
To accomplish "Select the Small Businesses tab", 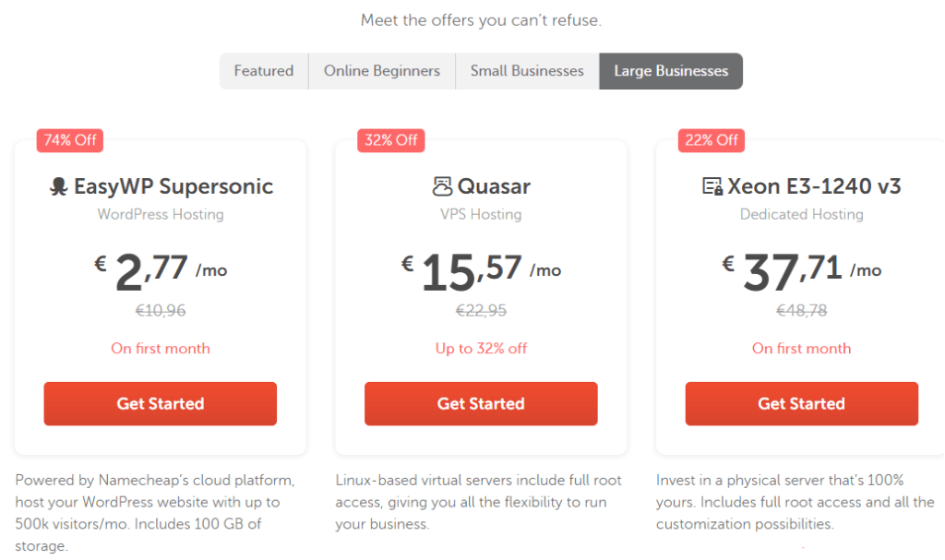I will [527, 71].
